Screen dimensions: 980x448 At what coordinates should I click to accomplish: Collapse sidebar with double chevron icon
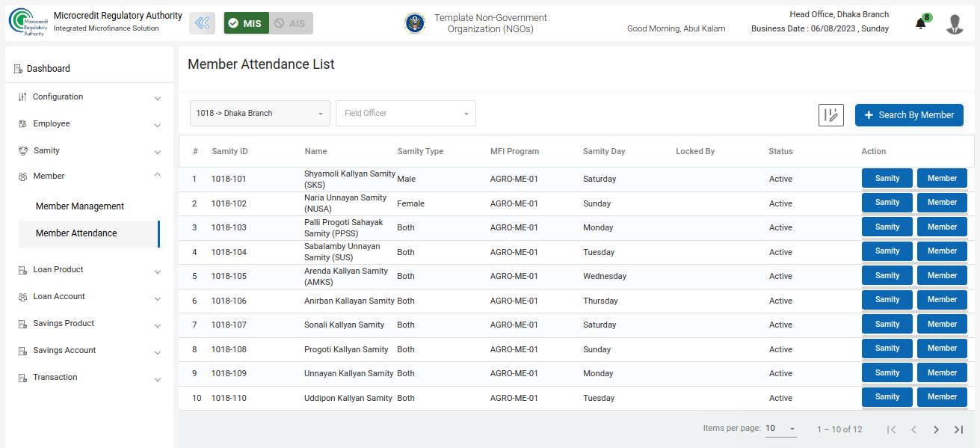coord(202,23)
